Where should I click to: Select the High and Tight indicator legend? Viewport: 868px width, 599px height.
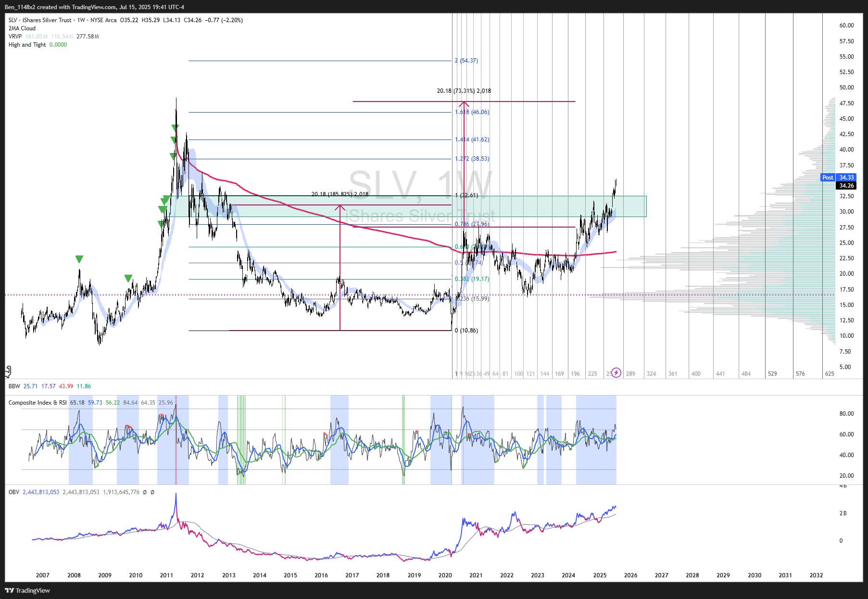pyautogui.click(x=27, y=45)
